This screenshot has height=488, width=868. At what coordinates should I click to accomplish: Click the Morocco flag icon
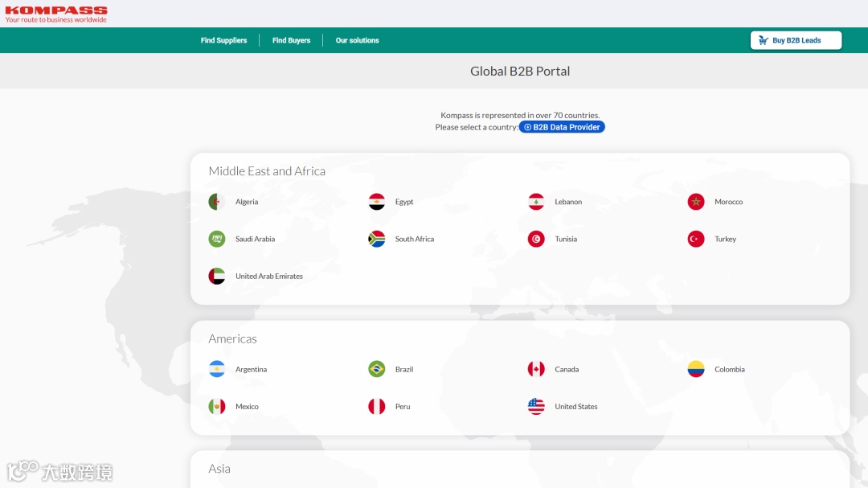(x=696, y=202)
